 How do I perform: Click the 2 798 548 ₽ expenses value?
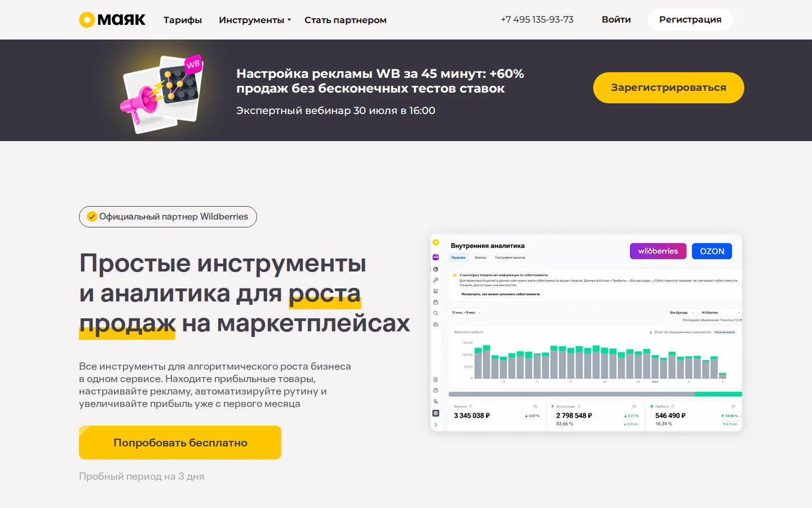pyautogui.click(x=574, y=415)
